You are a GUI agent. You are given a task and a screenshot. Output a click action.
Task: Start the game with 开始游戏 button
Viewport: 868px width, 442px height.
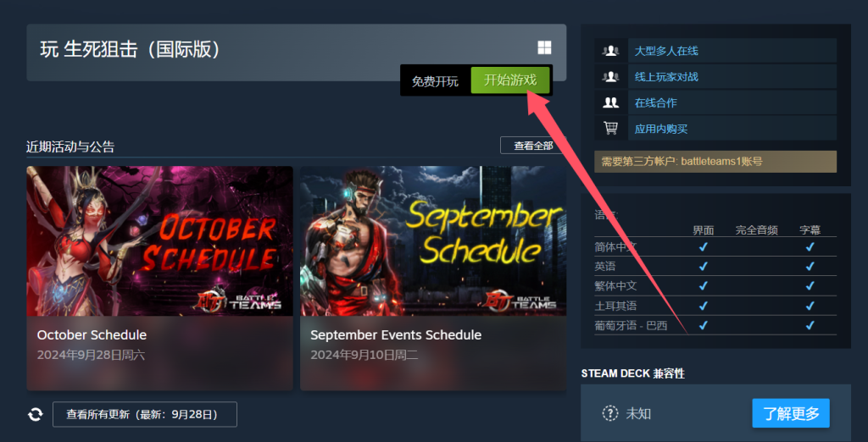[x=509, y=80]
